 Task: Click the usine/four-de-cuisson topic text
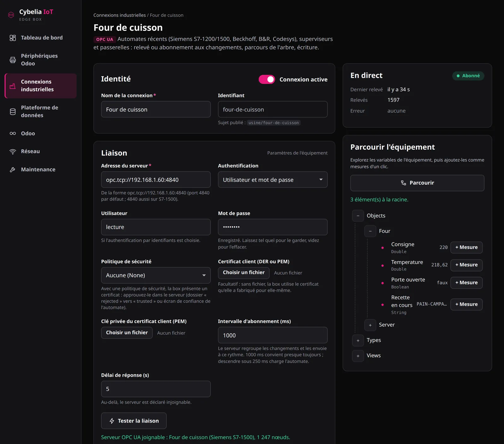pos(274,123)
